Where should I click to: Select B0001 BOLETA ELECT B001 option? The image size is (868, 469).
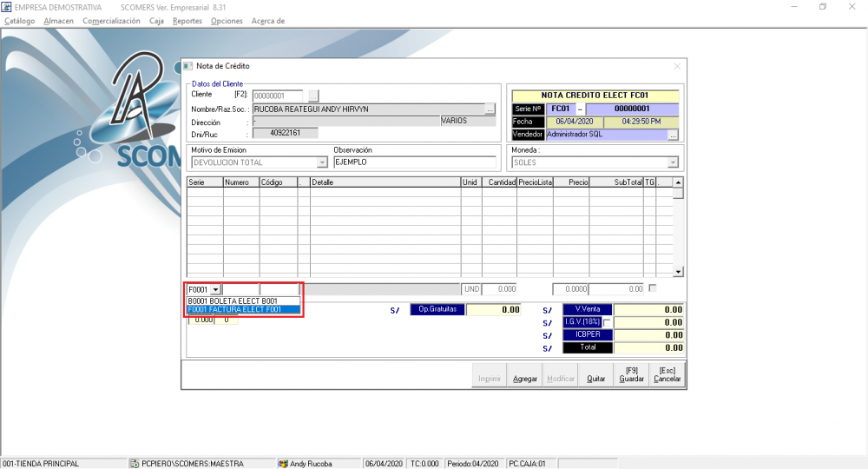244,301
